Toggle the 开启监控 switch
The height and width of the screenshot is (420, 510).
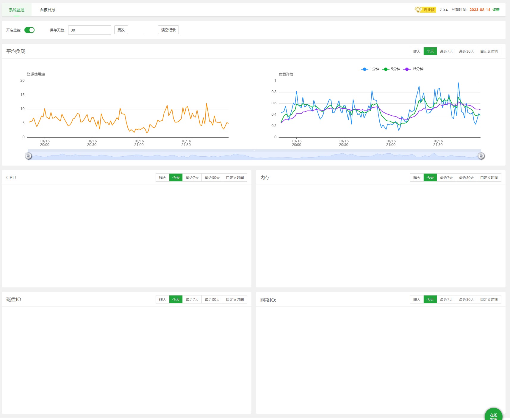click(29, 30)
